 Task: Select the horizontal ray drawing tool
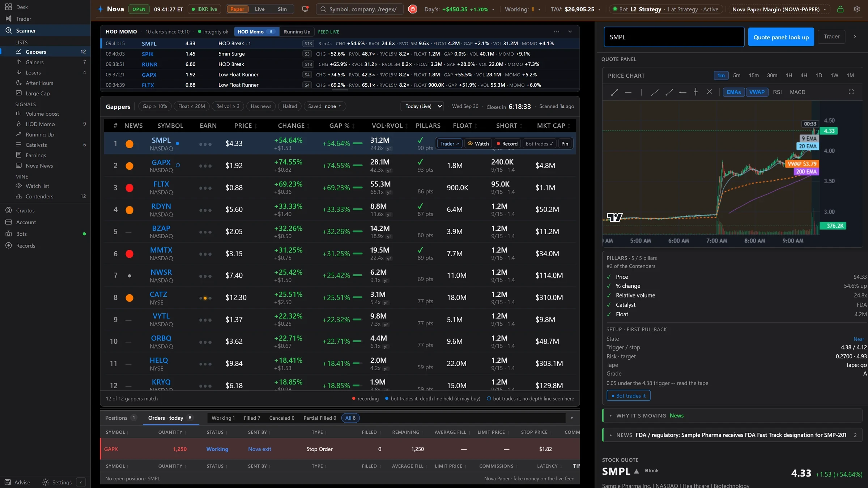pos(682,92)
